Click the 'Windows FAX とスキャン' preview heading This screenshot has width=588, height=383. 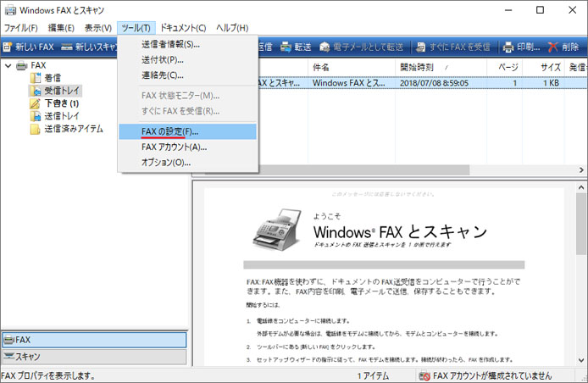(x=400, y=232)
